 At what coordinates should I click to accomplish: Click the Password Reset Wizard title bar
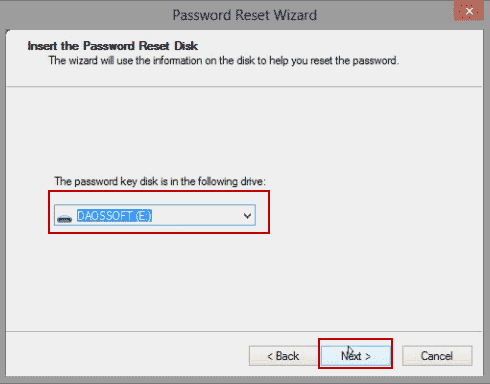(245, 15)
